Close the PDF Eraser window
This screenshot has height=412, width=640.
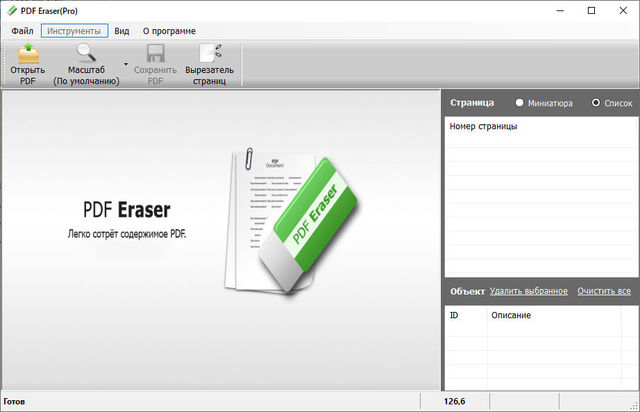(x=623, y=11)
